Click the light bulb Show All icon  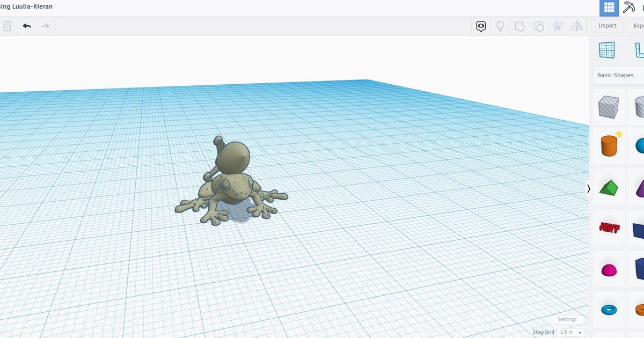[500, 26]
